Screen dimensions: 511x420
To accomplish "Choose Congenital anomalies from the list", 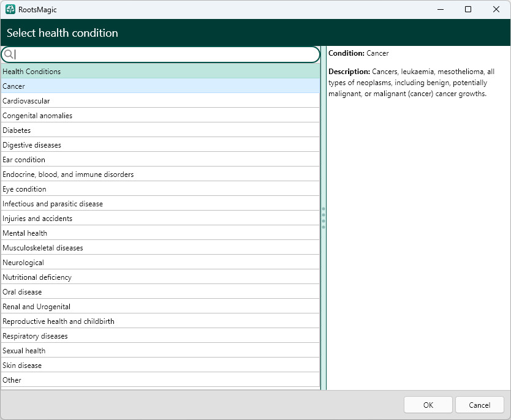I will [161, 115].
